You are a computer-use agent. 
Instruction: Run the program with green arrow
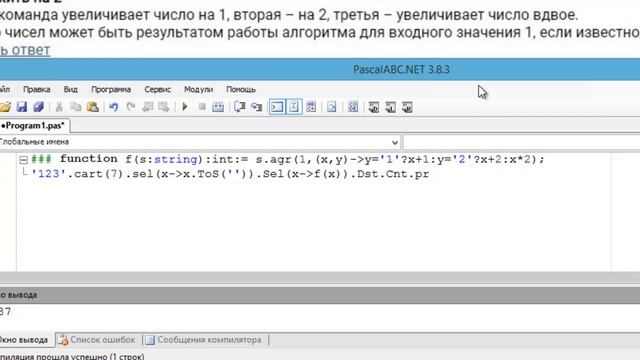coord(185,107)
